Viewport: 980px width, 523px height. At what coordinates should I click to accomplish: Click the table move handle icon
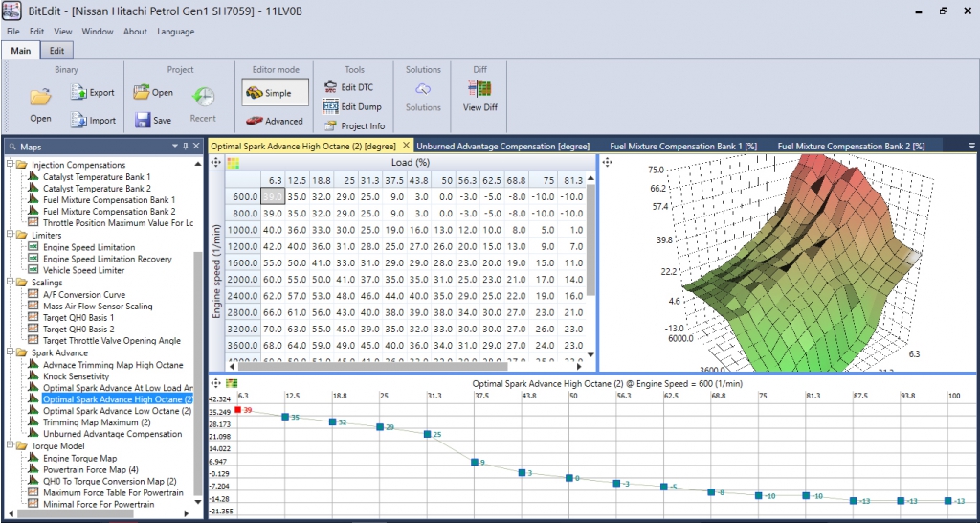pos(216,163)
